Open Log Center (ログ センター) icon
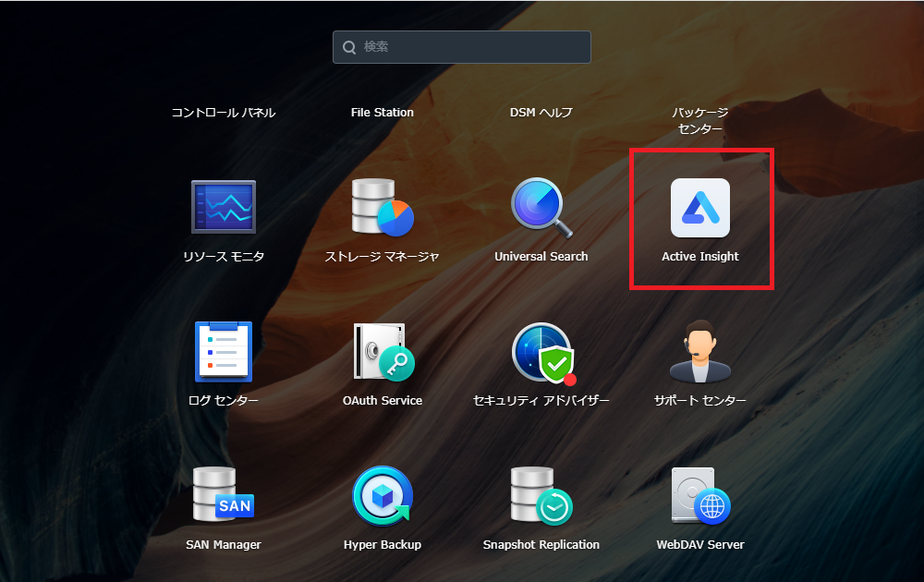Screen dimensions: 924x582 (x=224, y=352)
